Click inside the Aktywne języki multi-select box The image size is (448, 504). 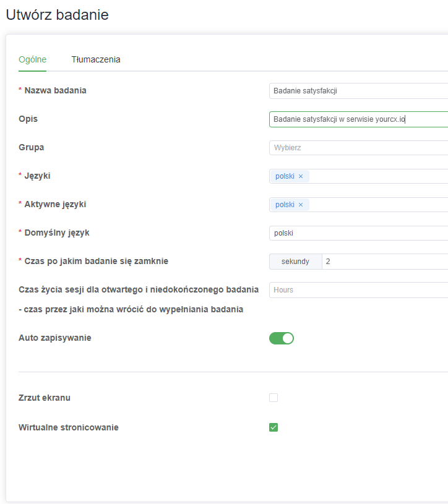(378, 205)
